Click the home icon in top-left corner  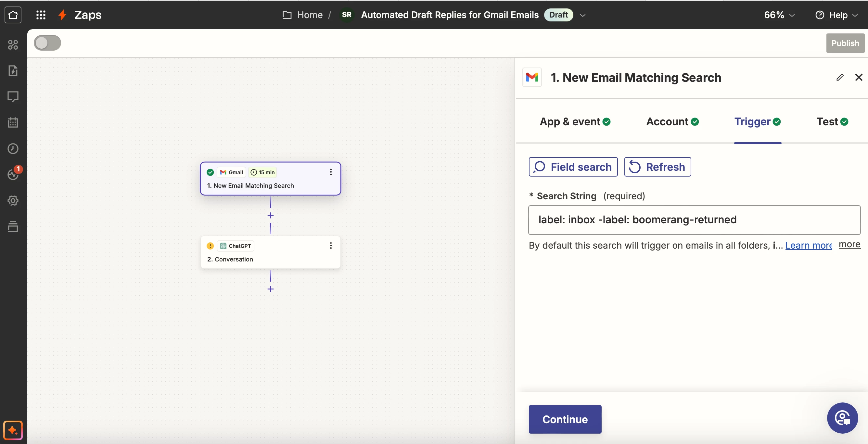click(x=13, y=15)
